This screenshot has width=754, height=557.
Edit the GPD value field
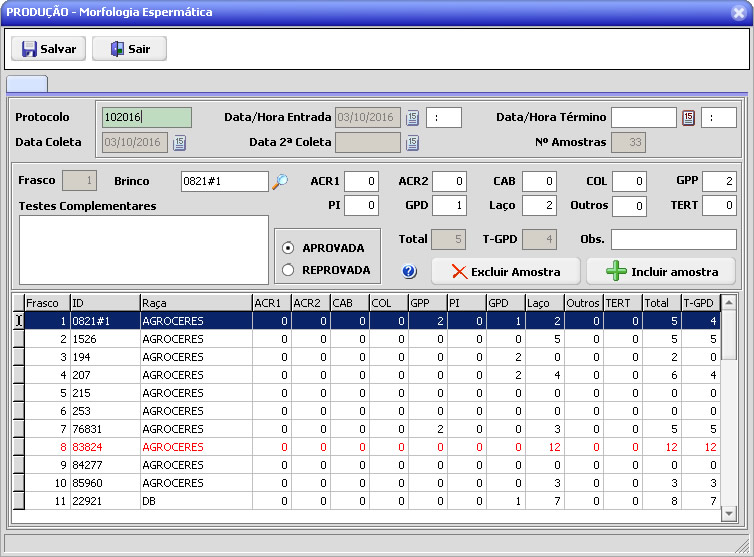(x=449, y=205)
